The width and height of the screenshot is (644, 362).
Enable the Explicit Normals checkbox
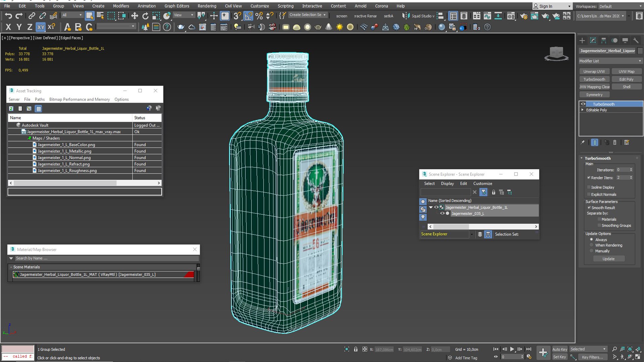point(589,194)
